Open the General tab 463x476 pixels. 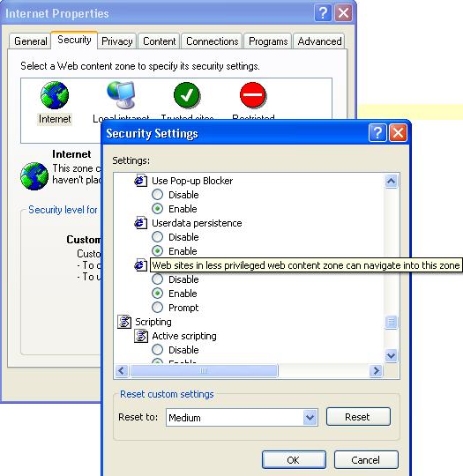pos(30,41)
